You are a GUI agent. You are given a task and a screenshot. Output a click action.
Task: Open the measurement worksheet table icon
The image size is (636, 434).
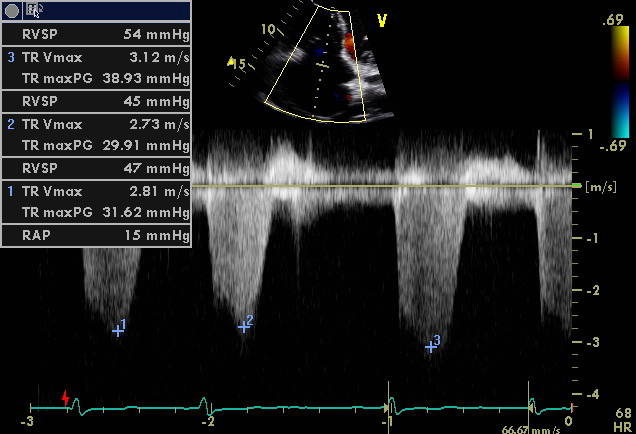click(x=34, y=10)
